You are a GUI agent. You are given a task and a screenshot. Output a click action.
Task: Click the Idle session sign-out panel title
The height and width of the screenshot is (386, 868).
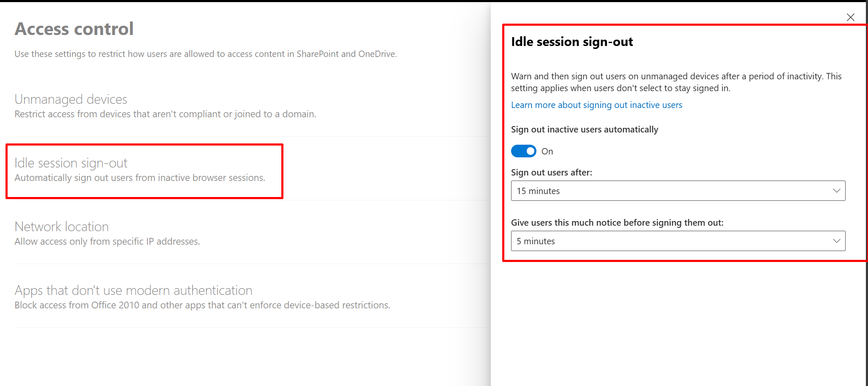572,42
